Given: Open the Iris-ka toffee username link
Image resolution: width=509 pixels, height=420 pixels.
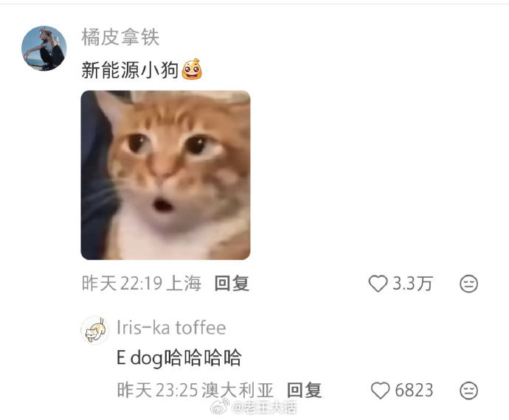Looking at the screenshot, I should 171,328.
